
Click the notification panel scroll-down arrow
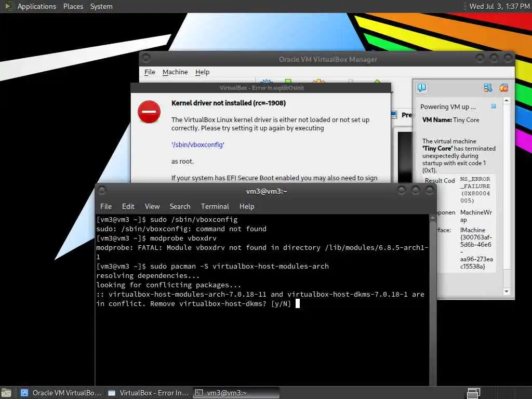(507, 291)
